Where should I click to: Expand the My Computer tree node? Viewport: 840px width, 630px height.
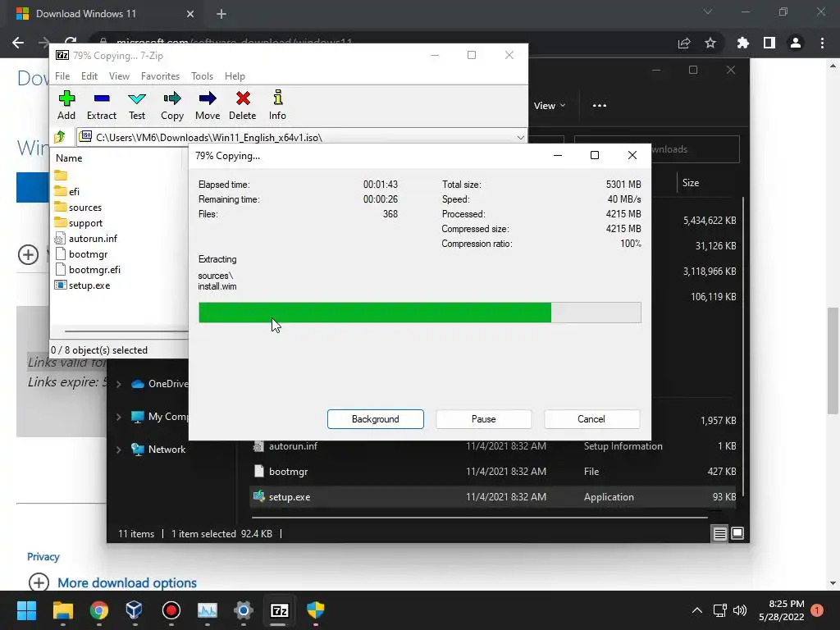tap(118, 417)
